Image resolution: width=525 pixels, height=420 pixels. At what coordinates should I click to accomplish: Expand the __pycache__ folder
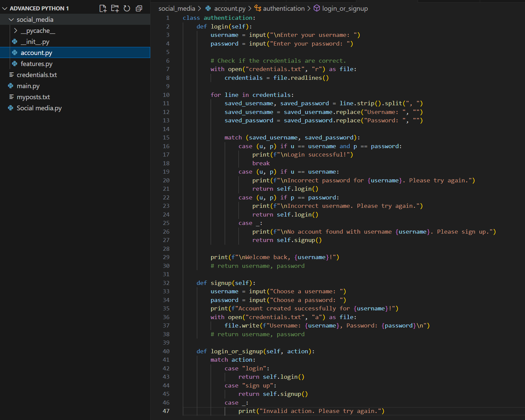15,31
